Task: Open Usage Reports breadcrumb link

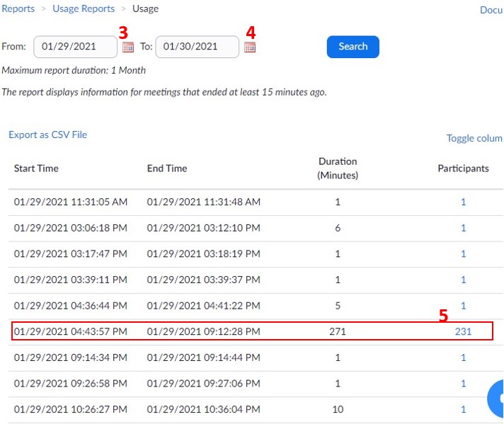Action: [x=84, y=8]
